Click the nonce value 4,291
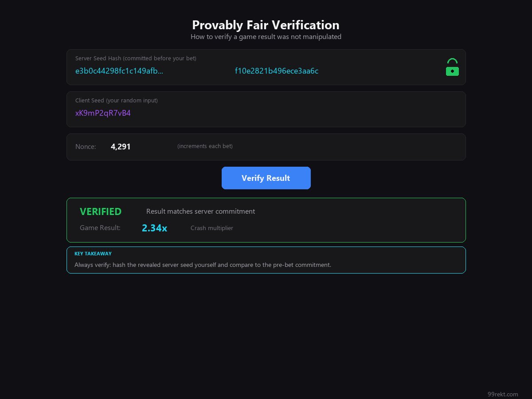This screenshot has width=532, height=399. [x=121, y=147]
